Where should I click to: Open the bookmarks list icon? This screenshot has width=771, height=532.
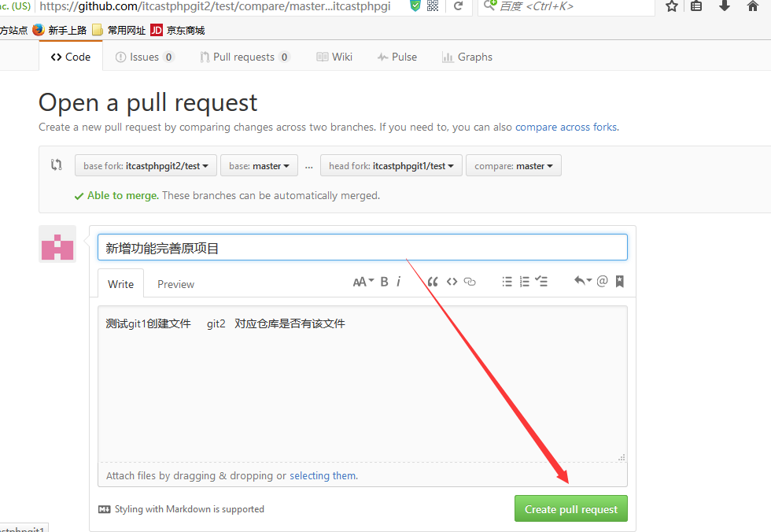[696, 6]
